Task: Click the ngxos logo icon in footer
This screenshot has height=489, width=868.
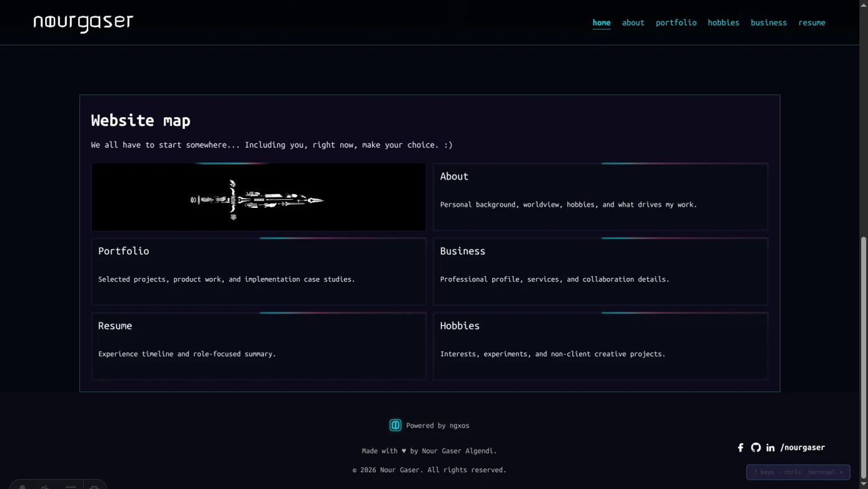Action: tap(395, 425)
